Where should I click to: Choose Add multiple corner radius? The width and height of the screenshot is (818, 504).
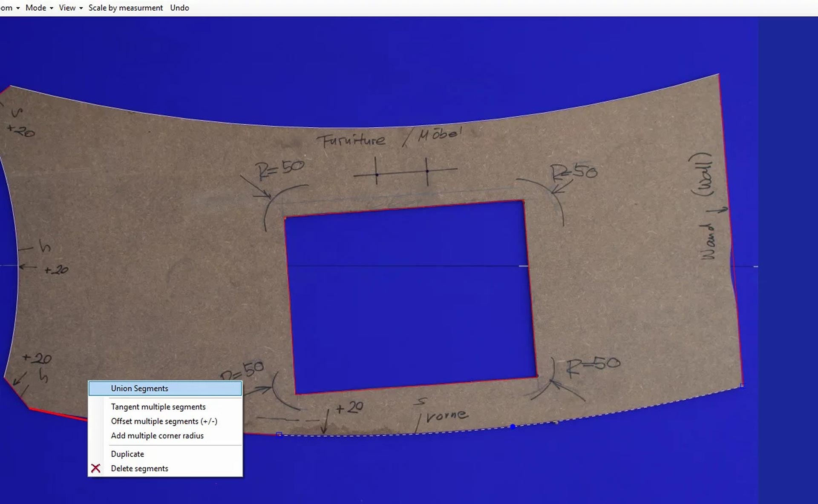coord(157,436)
